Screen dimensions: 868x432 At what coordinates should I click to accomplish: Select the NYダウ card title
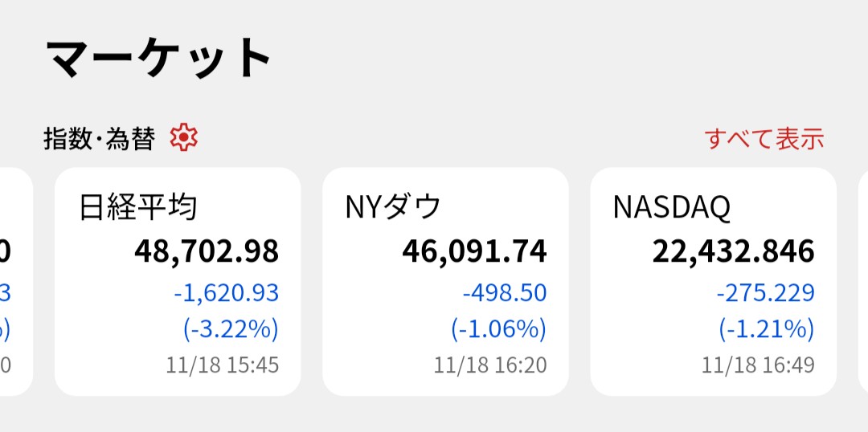393,207
